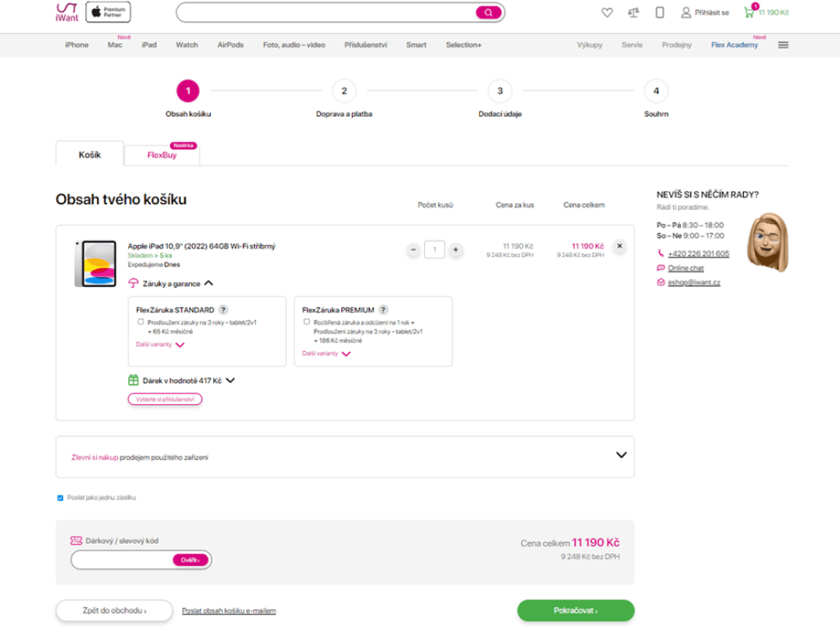Click FlexZáruka STANDARD help question mark
The width and height of the screenshot is (840, 629).
223,310
